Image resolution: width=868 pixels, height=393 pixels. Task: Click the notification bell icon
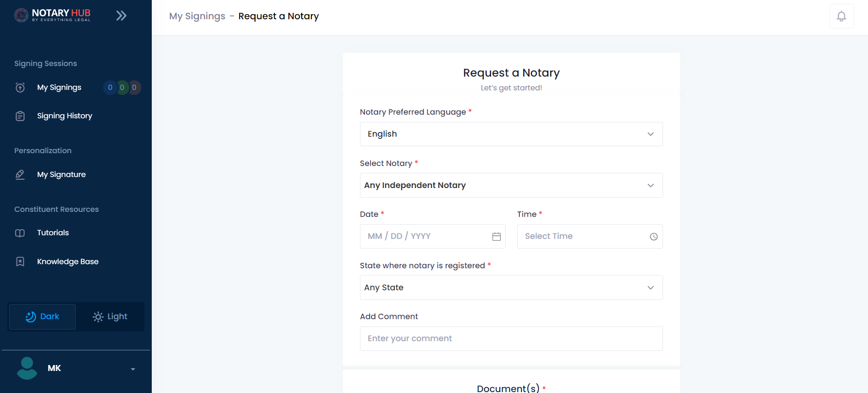click(x=841, y=17)
